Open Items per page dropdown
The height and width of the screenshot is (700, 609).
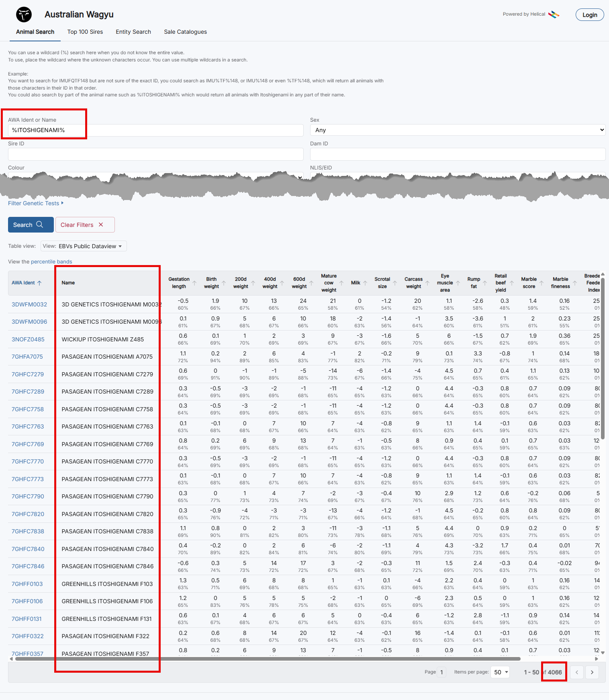click(501, 672)
